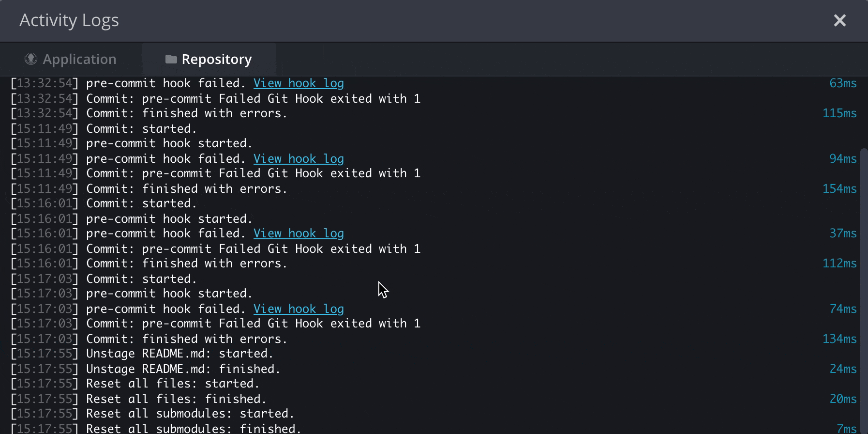Open View hook log at 15:16:01
This screenshot has height=434, width=868.
pos(299,233)
